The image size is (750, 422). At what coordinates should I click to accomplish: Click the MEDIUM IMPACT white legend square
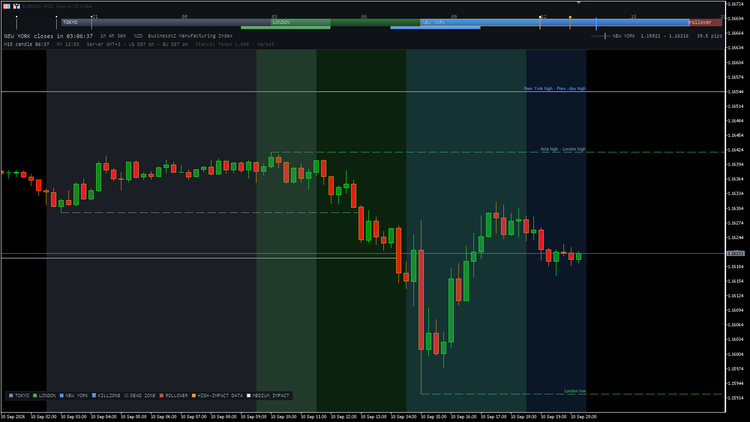click(249, 396)
